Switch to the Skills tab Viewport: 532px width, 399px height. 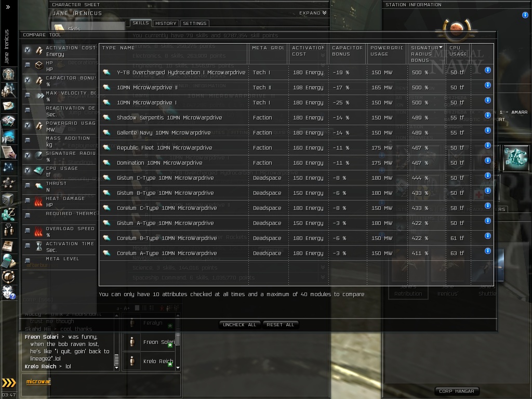coord(140,23)
